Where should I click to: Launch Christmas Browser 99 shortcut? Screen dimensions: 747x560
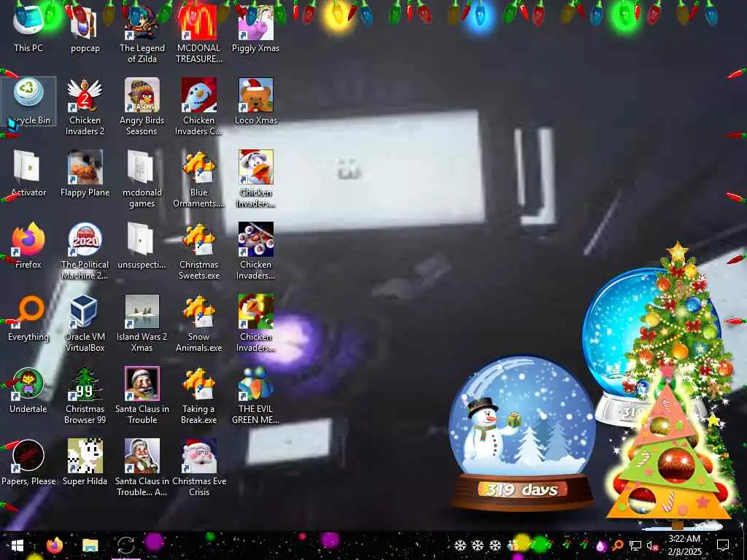coord(85,395)
